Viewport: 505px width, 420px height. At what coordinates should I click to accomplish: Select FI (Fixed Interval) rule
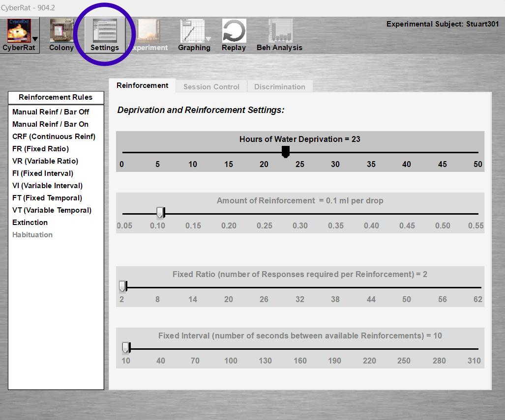click(x=43, y=173)
